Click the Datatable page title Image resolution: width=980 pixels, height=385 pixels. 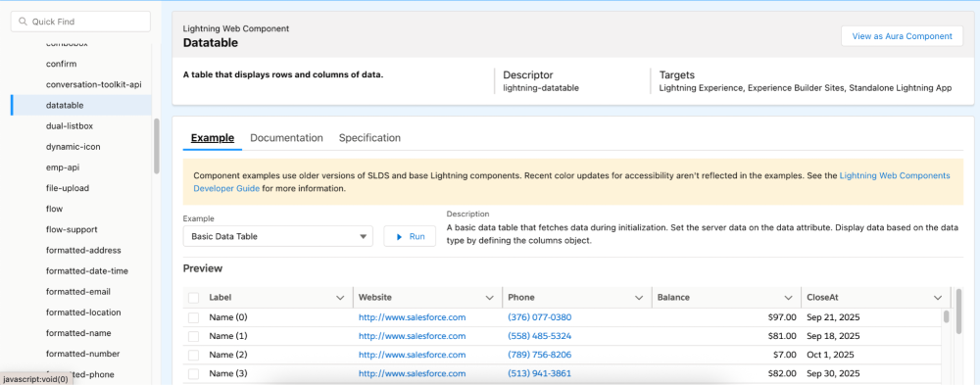tap(210, 43)
